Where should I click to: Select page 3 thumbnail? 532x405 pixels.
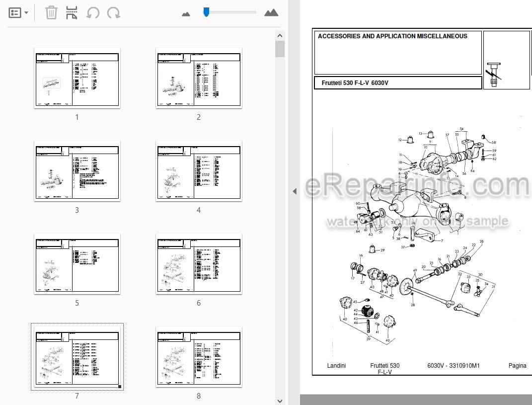click(x=77, y=171)
